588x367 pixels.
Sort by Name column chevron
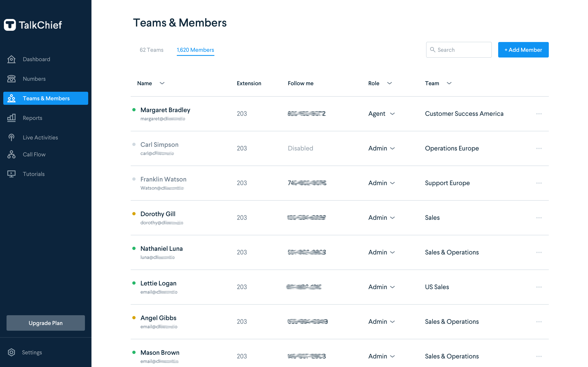[x=162, y=83]
